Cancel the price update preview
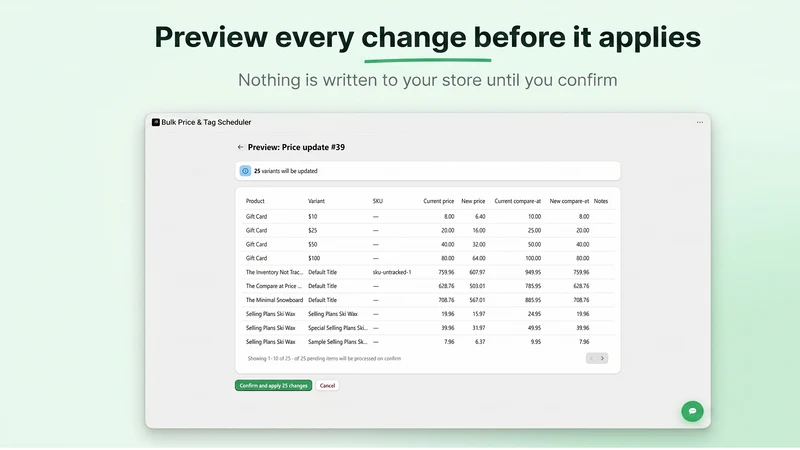Image resolution: width=800 pixels, height=450 pixels. tap(327, 386)
